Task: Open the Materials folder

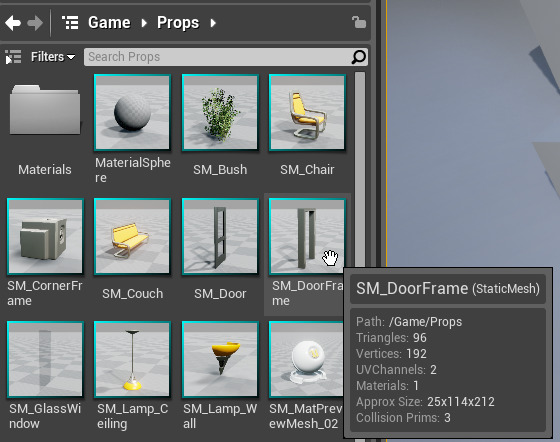Action: (45, 110)
